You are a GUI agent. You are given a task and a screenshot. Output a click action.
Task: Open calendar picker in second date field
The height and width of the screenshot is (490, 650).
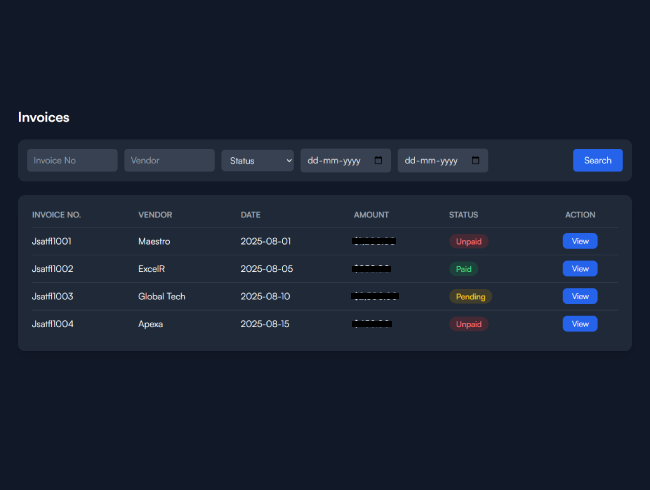[x=475, y=160]
